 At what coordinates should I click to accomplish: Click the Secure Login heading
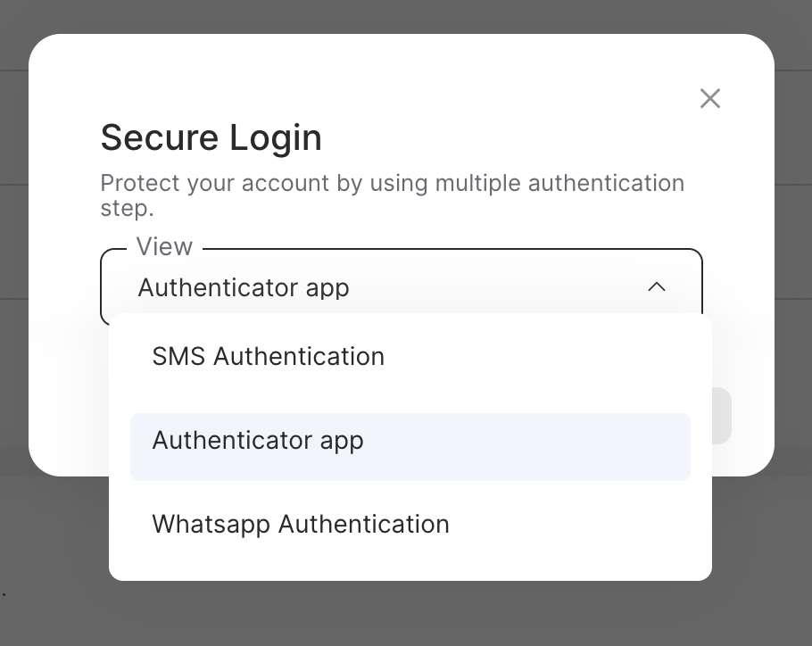tap(211, 138)
